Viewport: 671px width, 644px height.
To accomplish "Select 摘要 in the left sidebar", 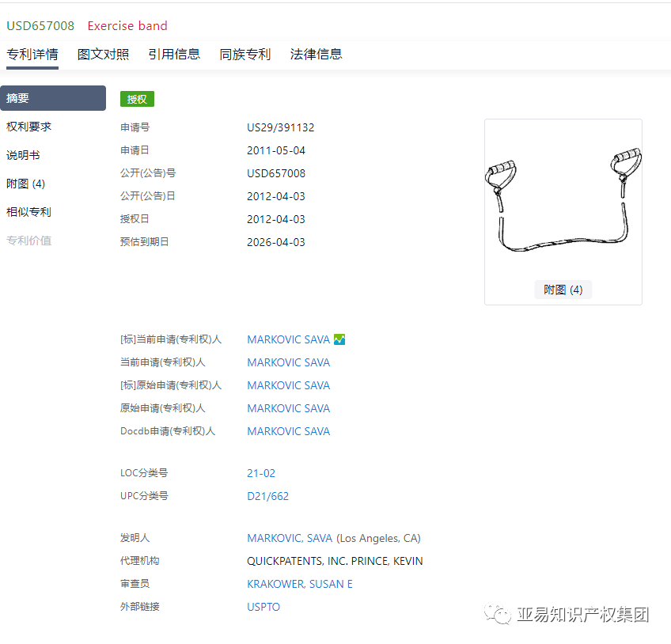I will (52, 98).
